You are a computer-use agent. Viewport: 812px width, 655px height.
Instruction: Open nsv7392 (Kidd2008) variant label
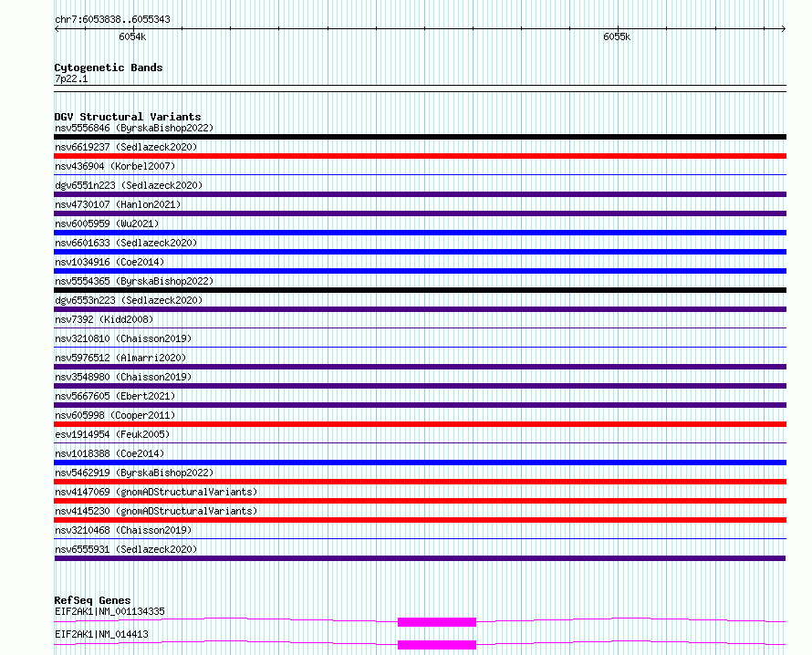pyautogui.click(x=104, y=319)
